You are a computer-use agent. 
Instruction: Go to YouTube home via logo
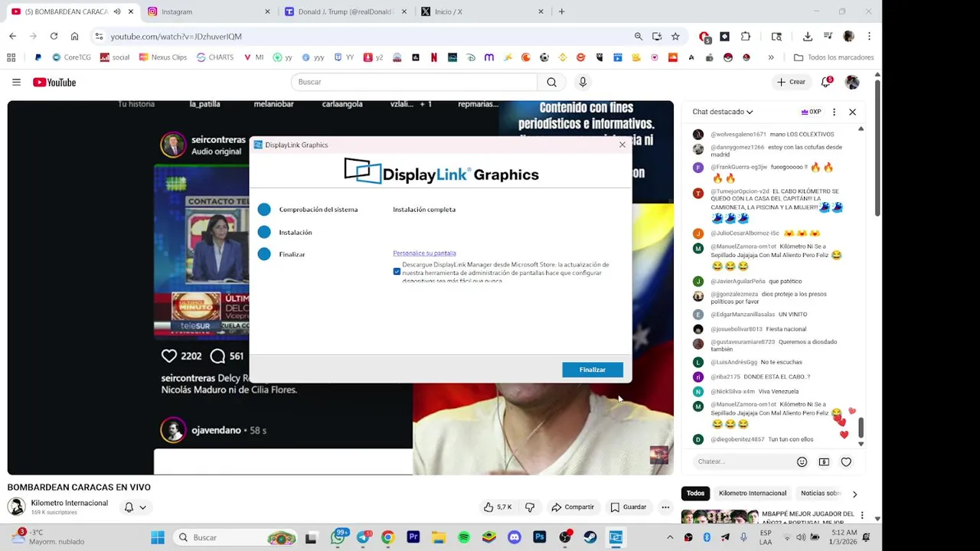[54, 82]
